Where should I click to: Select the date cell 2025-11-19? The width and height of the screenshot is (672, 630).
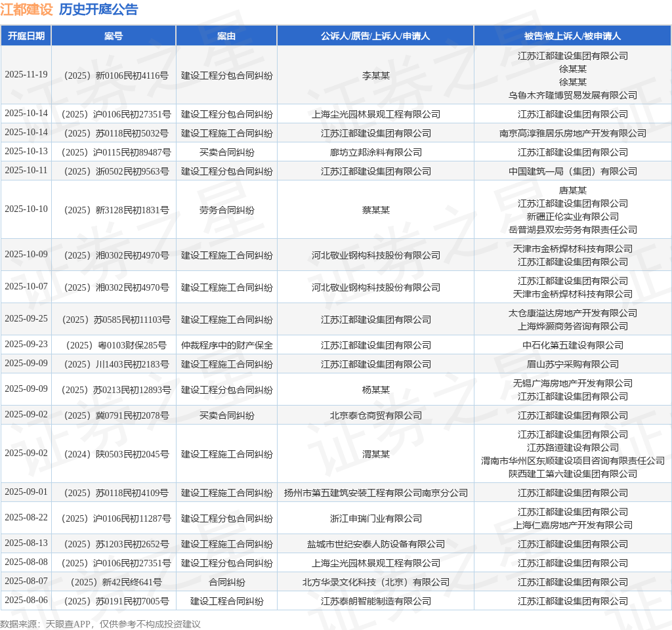point(26,75)
